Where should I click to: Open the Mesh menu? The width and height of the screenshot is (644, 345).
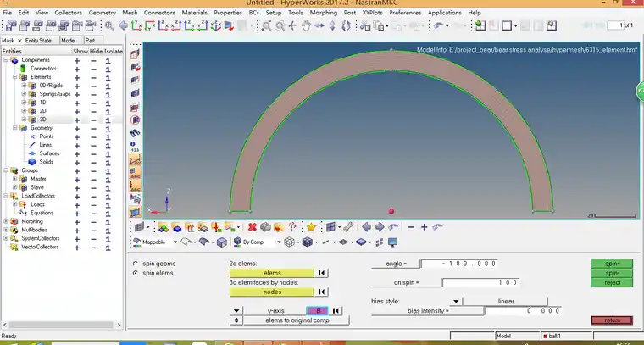coord(130,13)
